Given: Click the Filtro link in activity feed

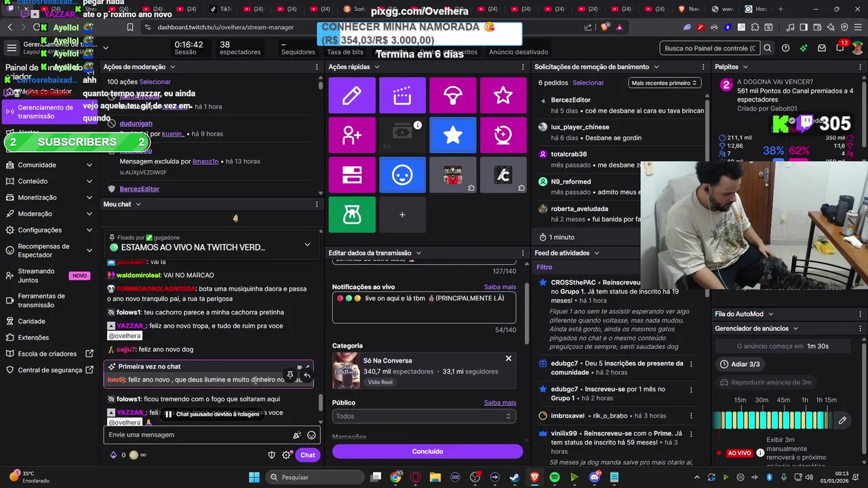Looking at the screenshot, I should [545, 267].
